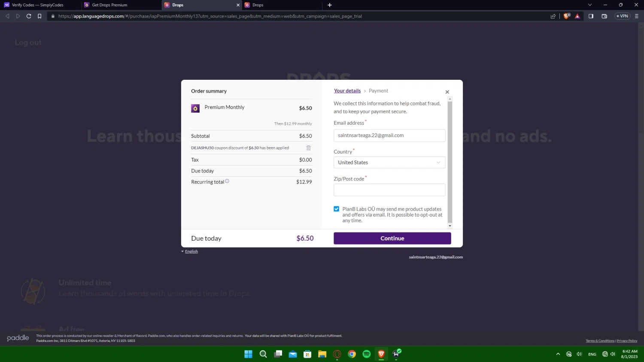Open the clock showing 6:42 AM

pyautogui.click(x=629, y=354)
